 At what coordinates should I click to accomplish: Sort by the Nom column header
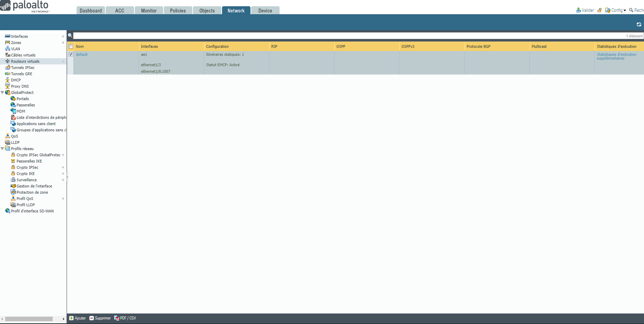coord(106,46)
